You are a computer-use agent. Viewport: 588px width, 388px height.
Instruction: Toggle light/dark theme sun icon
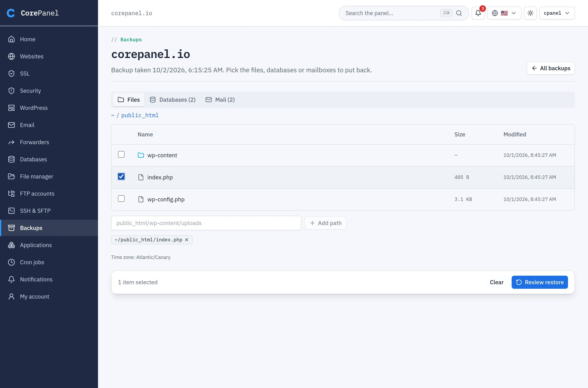(x=530, y=13)
